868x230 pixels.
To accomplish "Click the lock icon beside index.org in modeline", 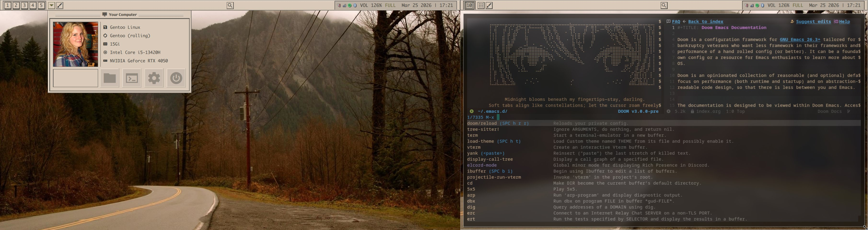I will point(693,111).
